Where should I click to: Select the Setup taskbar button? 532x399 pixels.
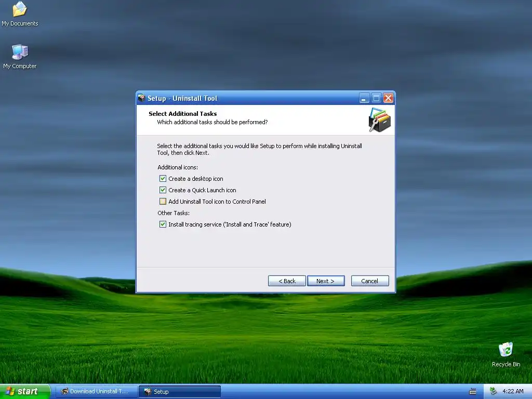(180, 392)
